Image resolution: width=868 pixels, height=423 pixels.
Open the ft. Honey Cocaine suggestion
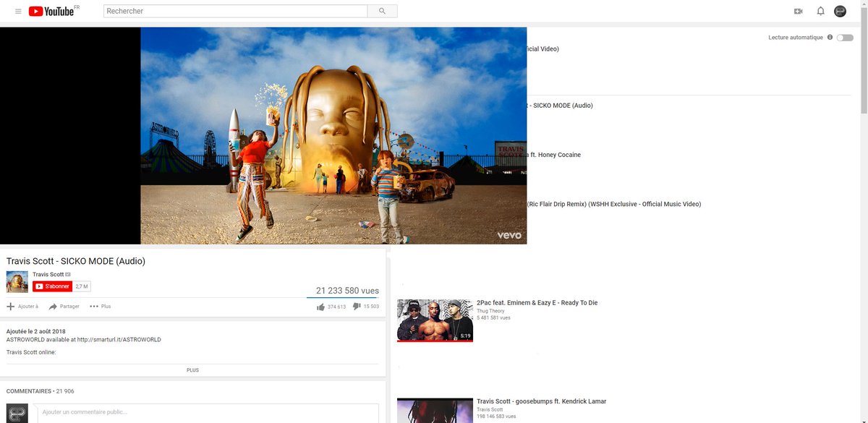(554, 155)
